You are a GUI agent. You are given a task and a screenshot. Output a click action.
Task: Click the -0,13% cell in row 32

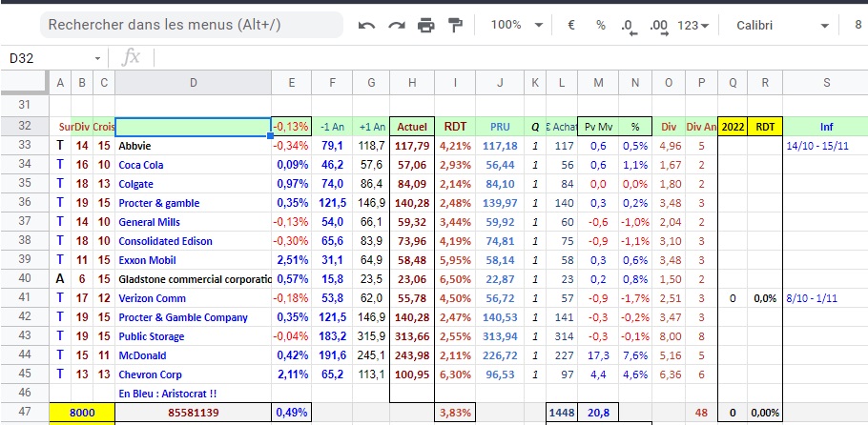(x=291, y=127)
